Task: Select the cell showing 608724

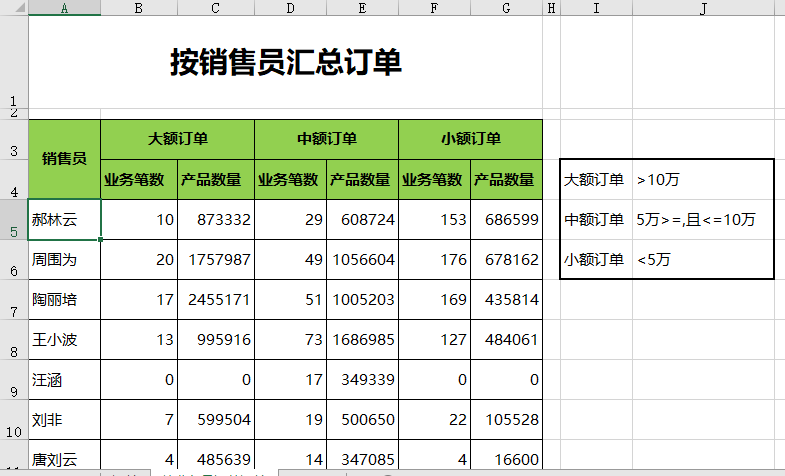Action: [x=362, y=220]
